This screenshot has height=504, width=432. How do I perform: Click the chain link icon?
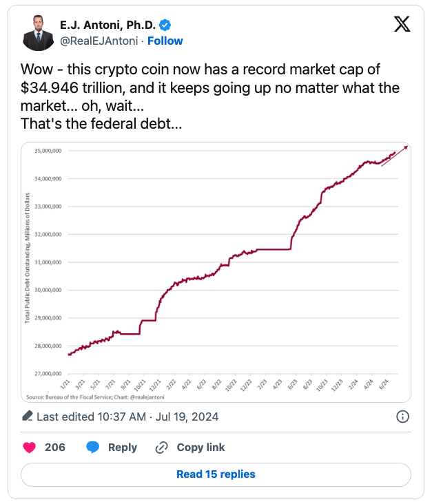pyautogui.click(x=162, y=448)
